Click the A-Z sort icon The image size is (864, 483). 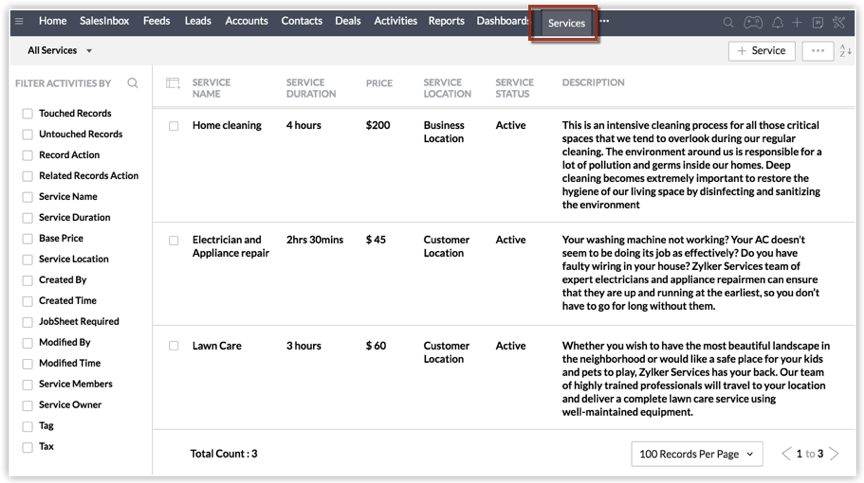tap(846, 51)
